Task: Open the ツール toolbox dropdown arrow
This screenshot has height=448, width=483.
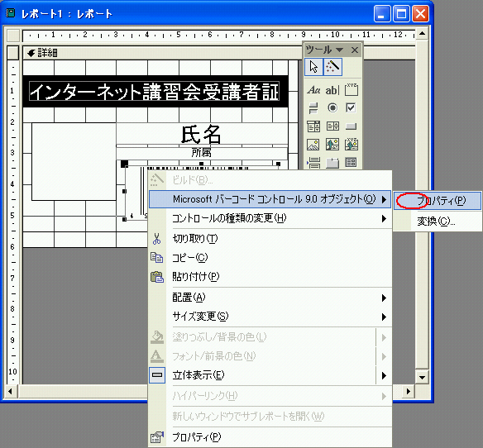Action: tap(339, 50)
